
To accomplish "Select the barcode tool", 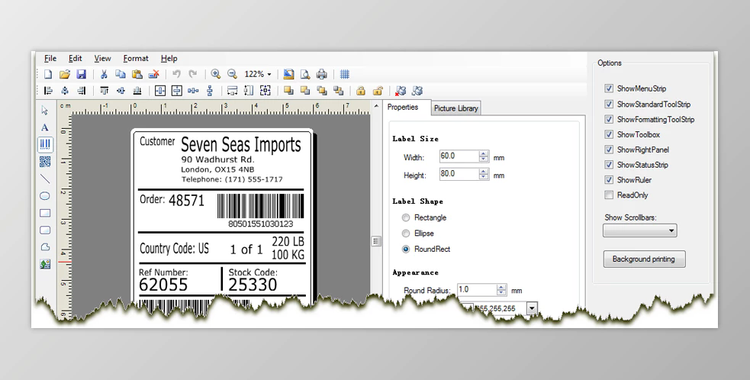I will click(x=45, y=145).
